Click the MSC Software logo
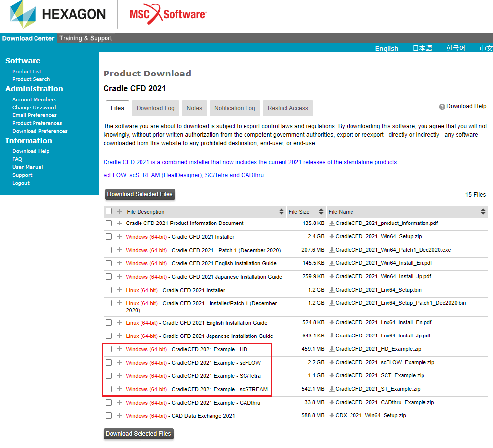The width and height of the screenshot is (493, 448). coord(168,15)
